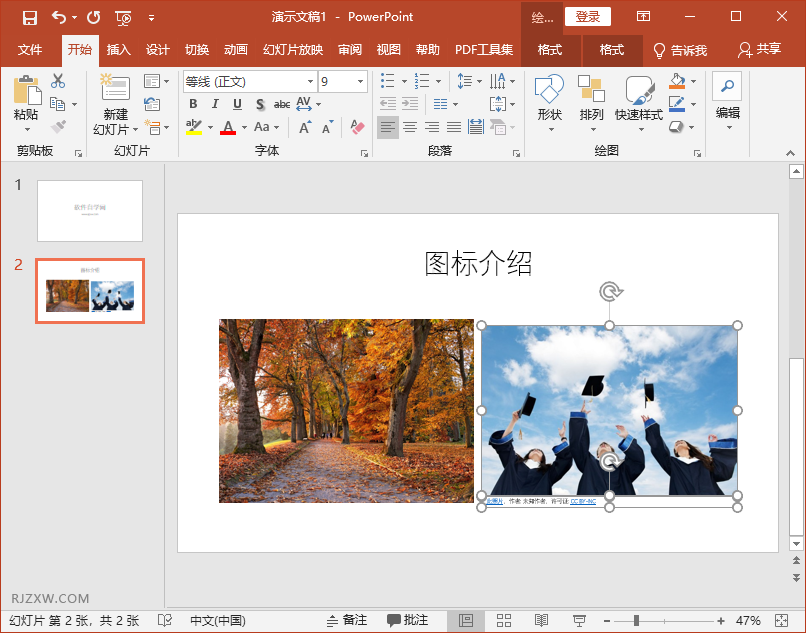Select the Center alignment icon
Screen dimensions: 806x633
click(409, 125)
